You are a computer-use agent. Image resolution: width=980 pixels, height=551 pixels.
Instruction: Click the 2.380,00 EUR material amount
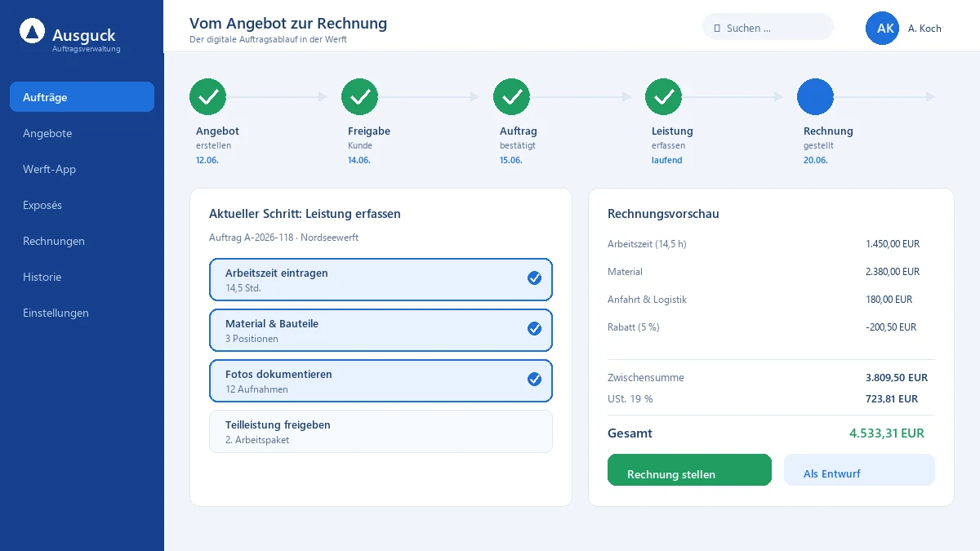(x=893, y=272)
